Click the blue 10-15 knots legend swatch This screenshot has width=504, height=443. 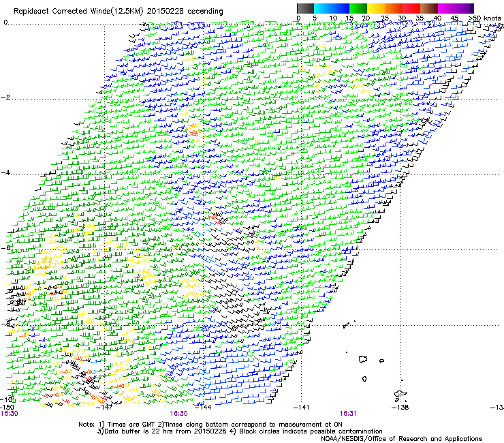(341, 8)
